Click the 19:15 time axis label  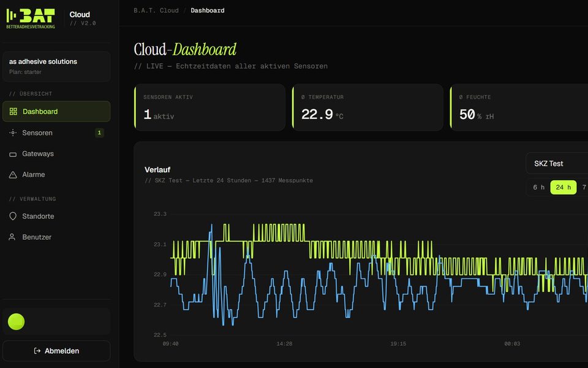(x=398, y=343)
